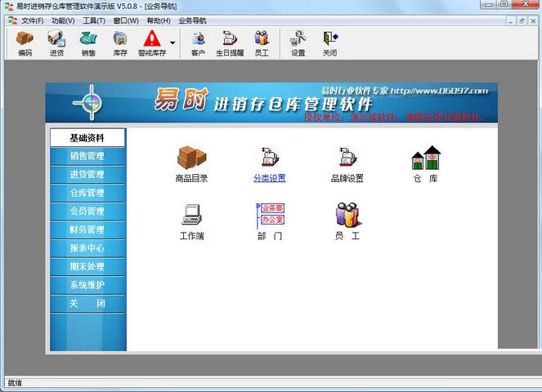
Task: Click the 工作端 label text
Action: click(191, 236)
